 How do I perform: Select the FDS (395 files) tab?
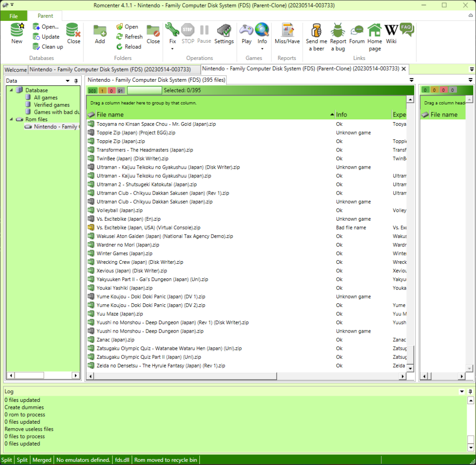(x=156, y=80)
